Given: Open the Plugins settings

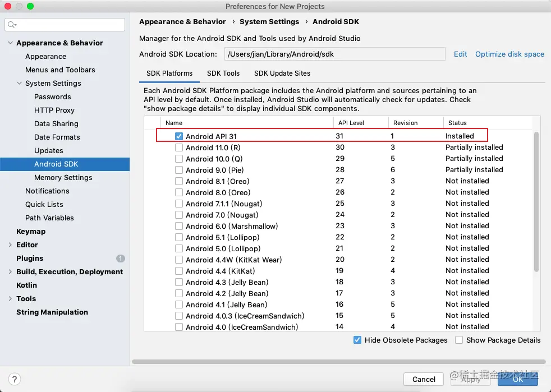Looking at the screenshot, I should [x=30, y=259].
